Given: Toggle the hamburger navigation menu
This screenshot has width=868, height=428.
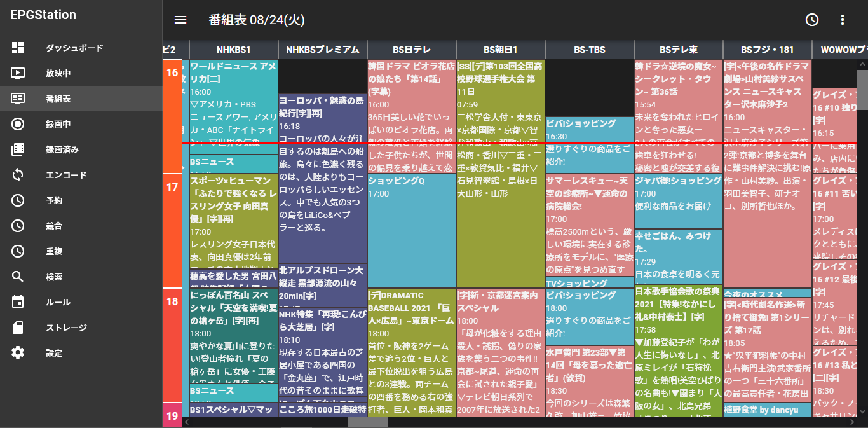Looking at the screenshot, I should tap(180, 20).
